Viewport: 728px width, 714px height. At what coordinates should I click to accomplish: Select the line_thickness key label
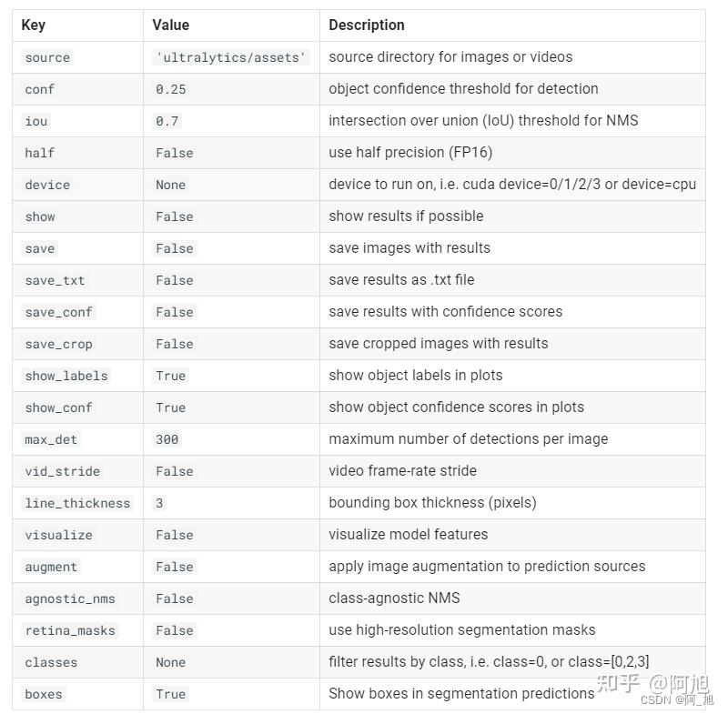point(77,503)
